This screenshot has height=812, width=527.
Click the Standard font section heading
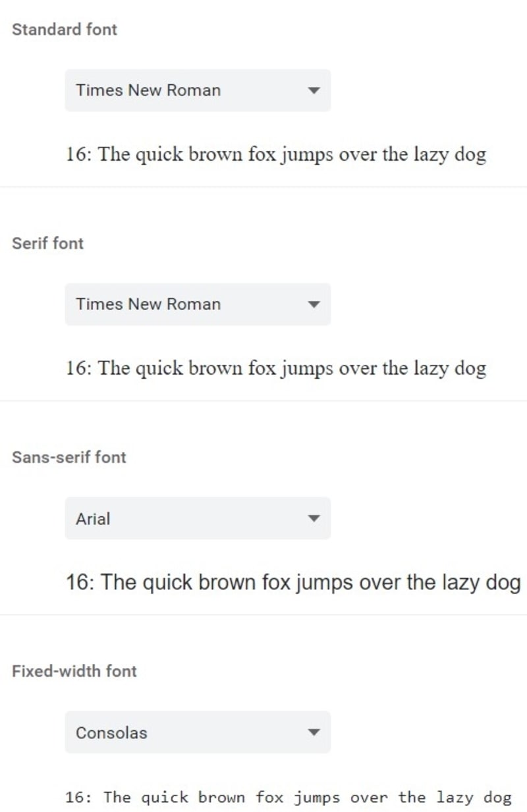64,29
